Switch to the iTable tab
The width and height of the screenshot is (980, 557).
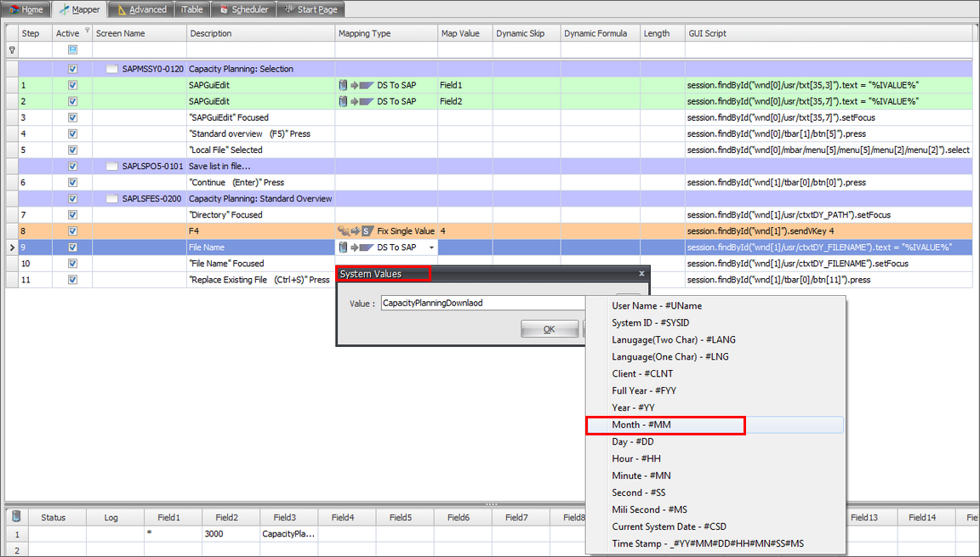[x=191, y=9]
